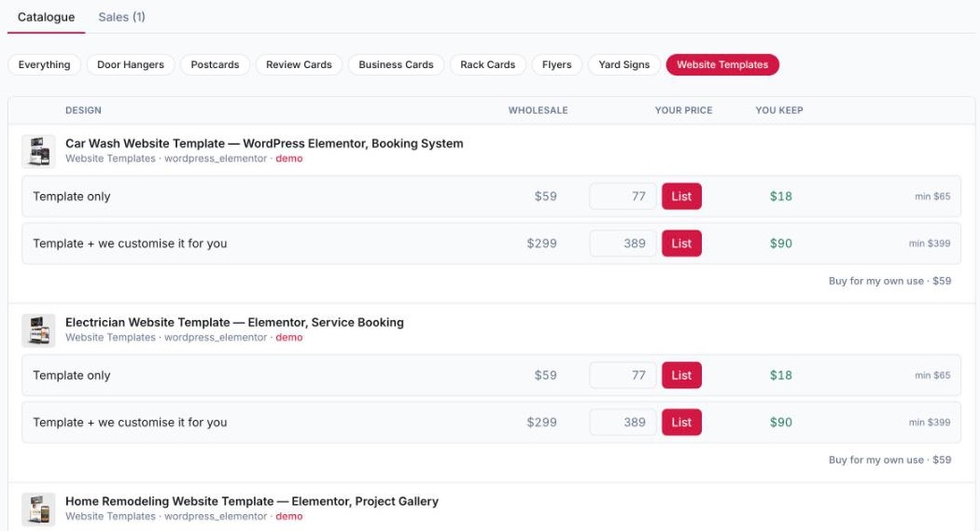The width and height of the screenshot is (980, 531).
Task: Show Business Cards category
Action: [x=397, y=64]
